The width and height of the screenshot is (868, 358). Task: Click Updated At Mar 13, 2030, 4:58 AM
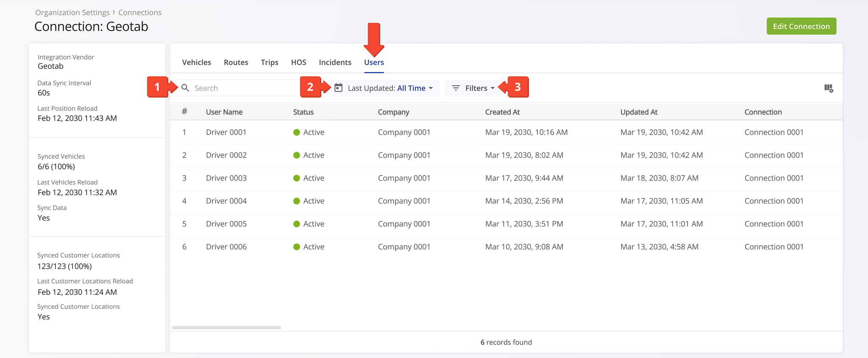(x=659, y=247)
